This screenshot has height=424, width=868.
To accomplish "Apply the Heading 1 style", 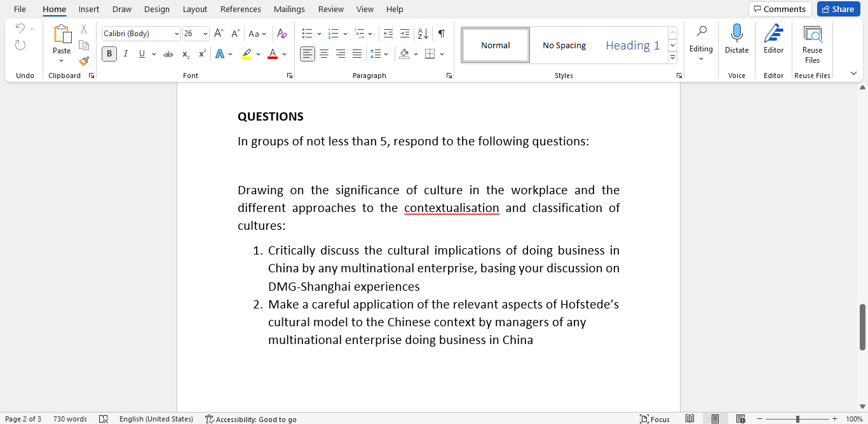I will pyautogui.click(x=633, y=45).
